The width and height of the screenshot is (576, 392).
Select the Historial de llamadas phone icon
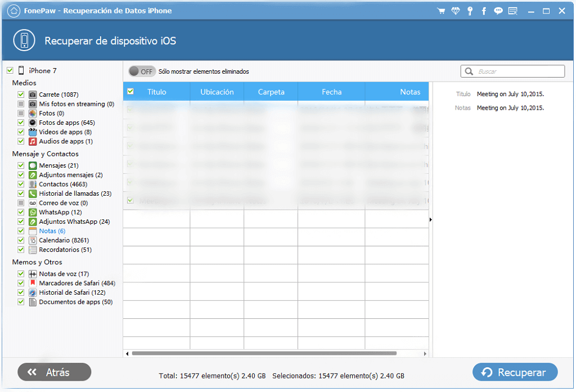(x=33, y=193)
